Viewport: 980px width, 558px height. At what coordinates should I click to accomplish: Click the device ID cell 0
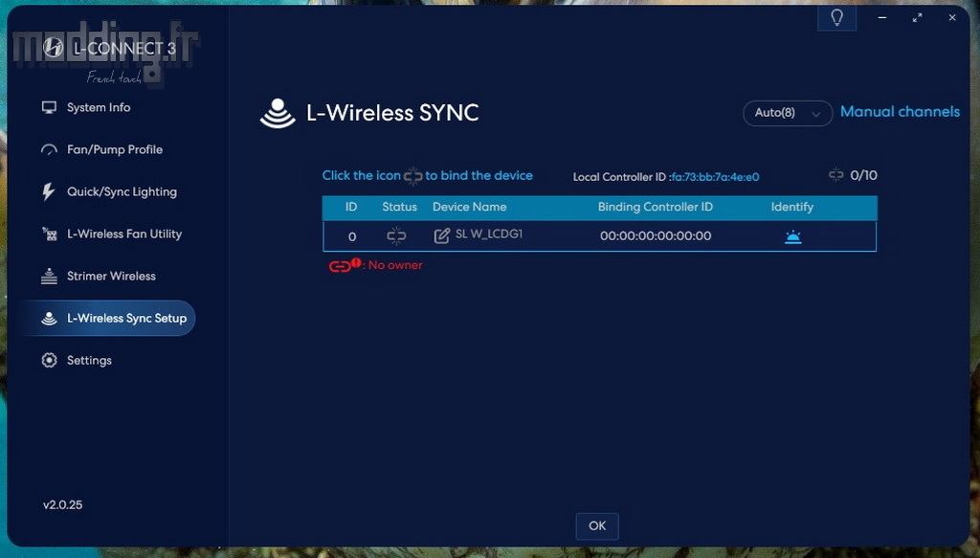pyautogui.click(x=352, y=236)
